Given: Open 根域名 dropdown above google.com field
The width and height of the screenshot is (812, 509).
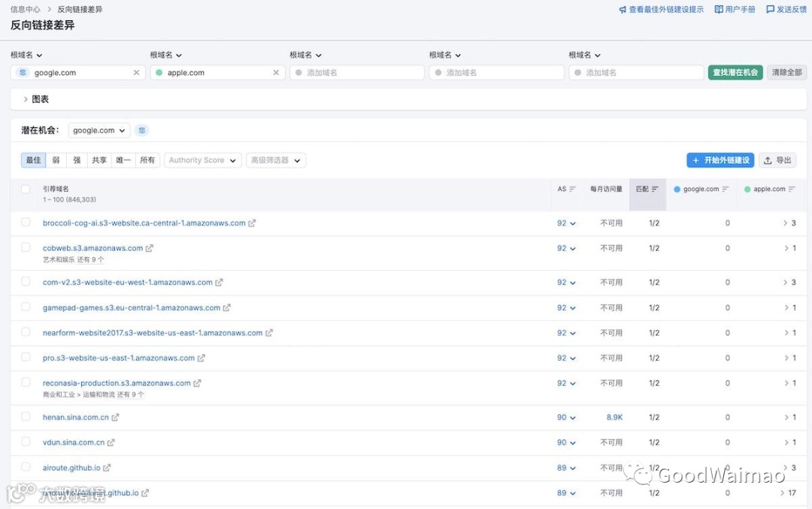Looking at the screenshot, I should 26,55.
